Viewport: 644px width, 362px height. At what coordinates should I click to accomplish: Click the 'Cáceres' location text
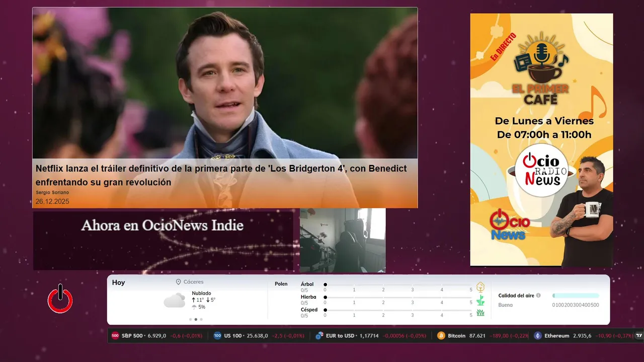[x=194, y=282]
